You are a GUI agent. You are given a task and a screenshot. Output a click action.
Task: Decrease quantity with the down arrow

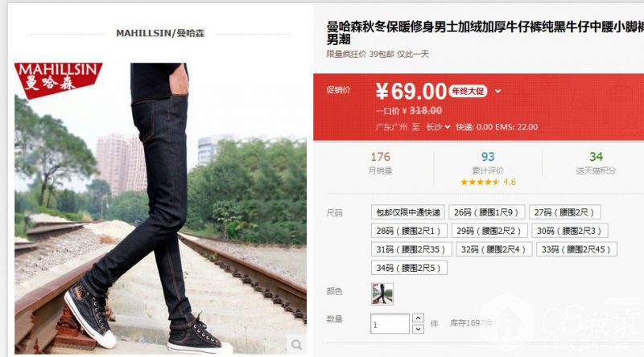click(x=418, y=329)
